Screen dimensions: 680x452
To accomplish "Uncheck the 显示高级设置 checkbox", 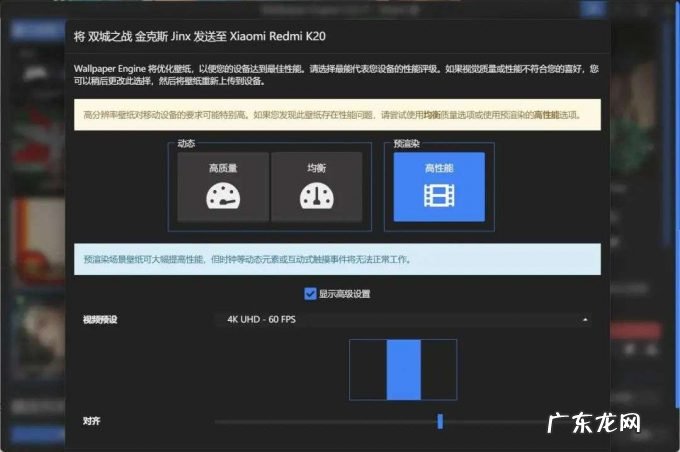I will tap(310, 294).
